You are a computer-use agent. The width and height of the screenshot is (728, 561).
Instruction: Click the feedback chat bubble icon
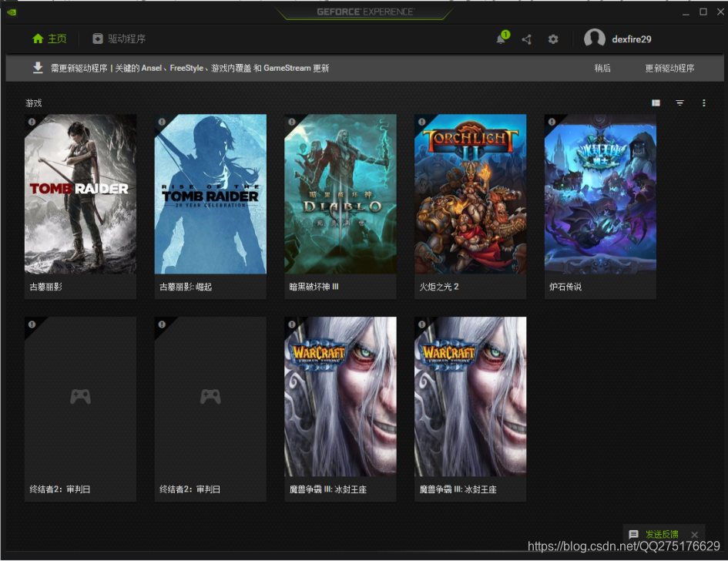click(633, 535)
